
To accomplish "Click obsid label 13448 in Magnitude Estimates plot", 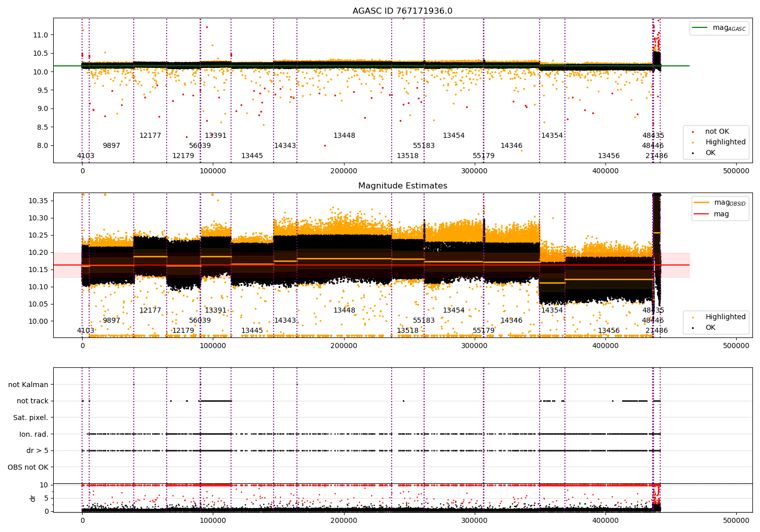I will pyautogui.click(x=345, y=311).
